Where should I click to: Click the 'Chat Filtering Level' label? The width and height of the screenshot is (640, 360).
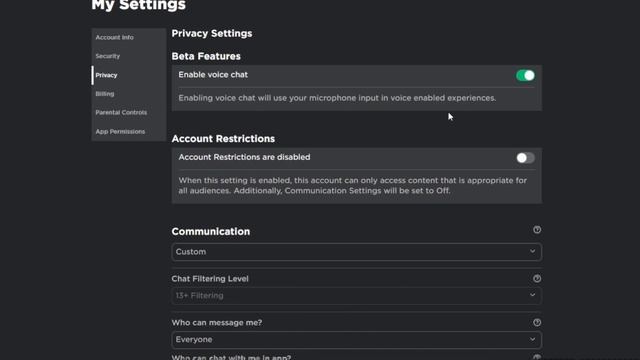coord(210,279)
